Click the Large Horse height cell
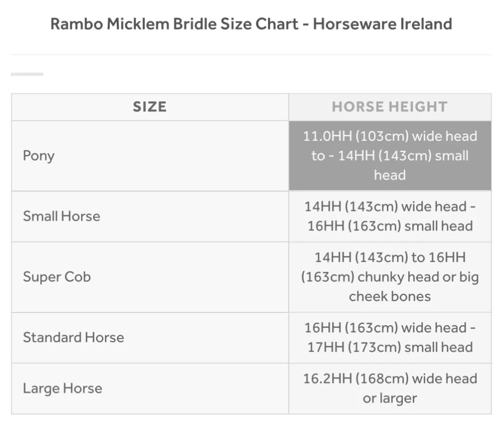 [389, 388]
